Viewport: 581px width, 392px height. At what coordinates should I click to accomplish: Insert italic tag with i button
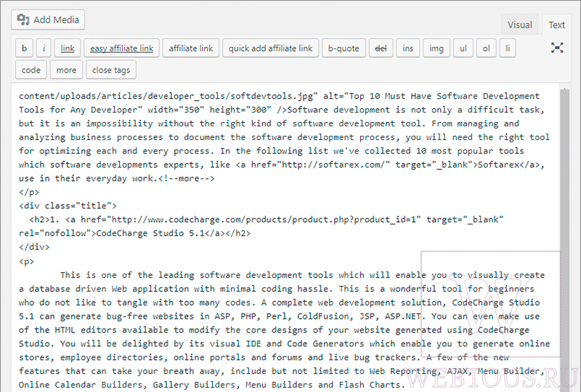[x=44, y=48]
